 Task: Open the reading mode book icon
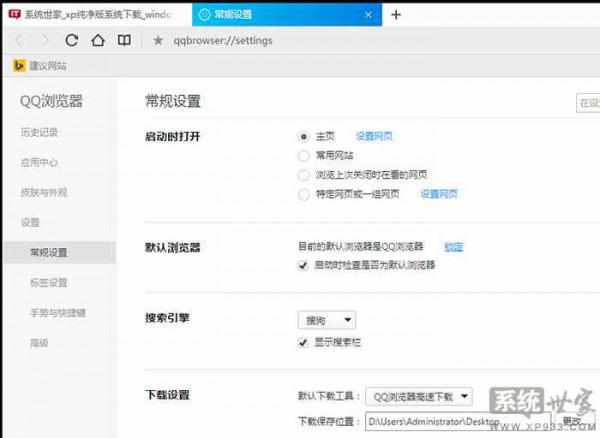click(x=124, y=40)
